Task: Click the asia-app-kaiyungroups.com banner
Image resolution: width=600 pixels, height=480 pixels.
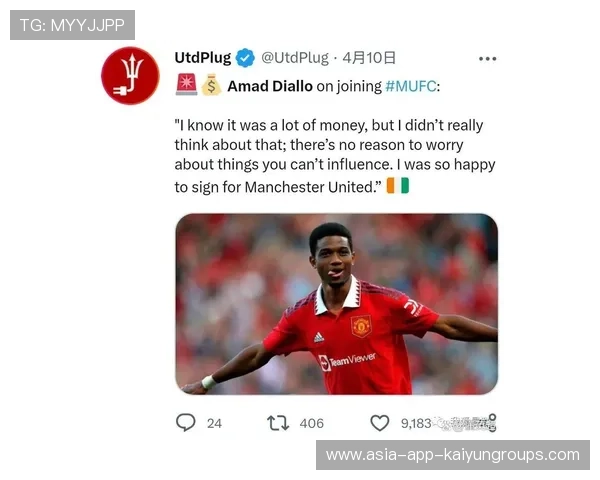Action: click(x=453, y=455)
